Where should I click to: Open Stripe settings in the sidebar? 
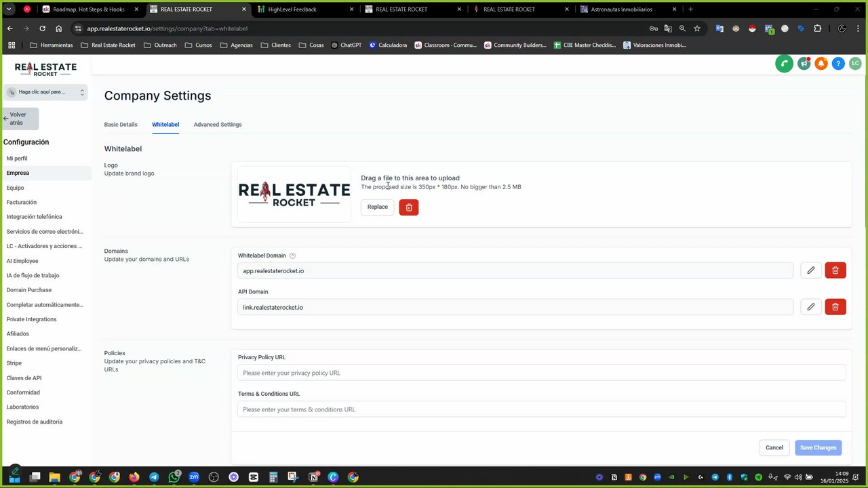[x=14, y=363]
